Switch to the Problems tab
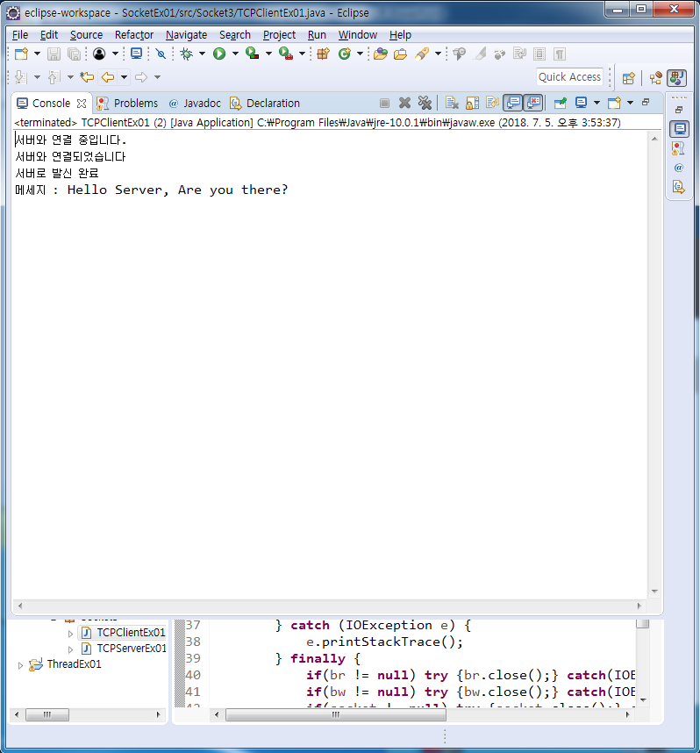Image resolution: width=700 pixels, height=753 pixels. 127,104
